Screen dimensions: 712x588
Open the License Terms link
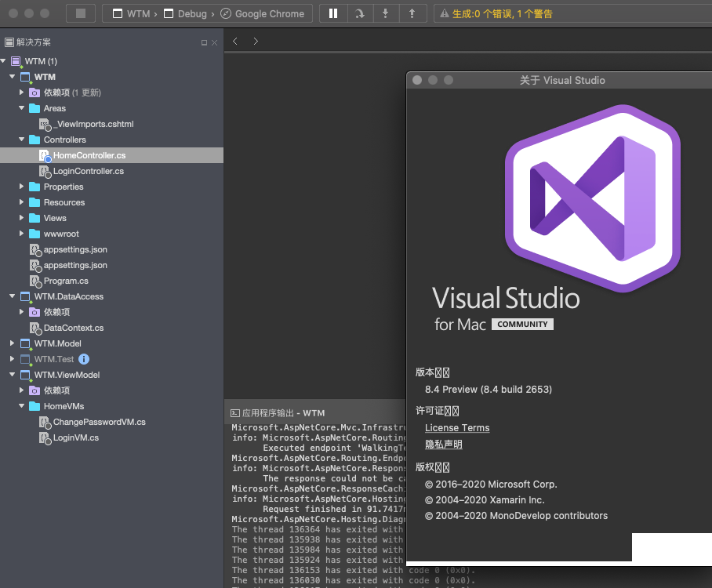point(456,428)
